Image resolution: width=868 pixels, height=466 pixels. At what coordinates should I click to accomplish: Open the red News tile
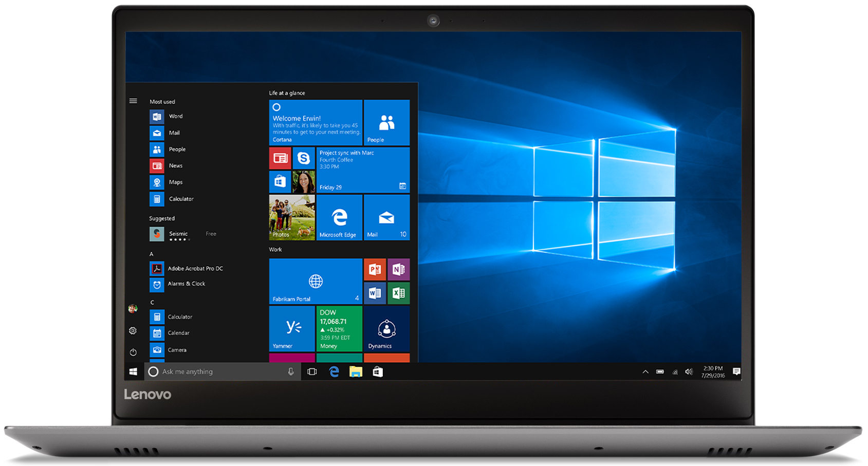(x=280, y=158)
